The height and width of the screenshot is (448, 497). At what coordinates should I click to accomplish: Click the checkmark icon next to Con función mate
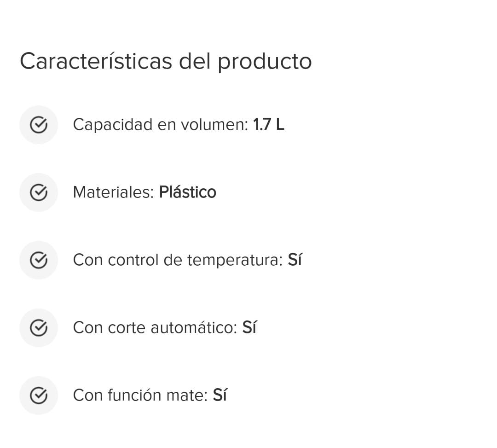[x=39, y=396]
